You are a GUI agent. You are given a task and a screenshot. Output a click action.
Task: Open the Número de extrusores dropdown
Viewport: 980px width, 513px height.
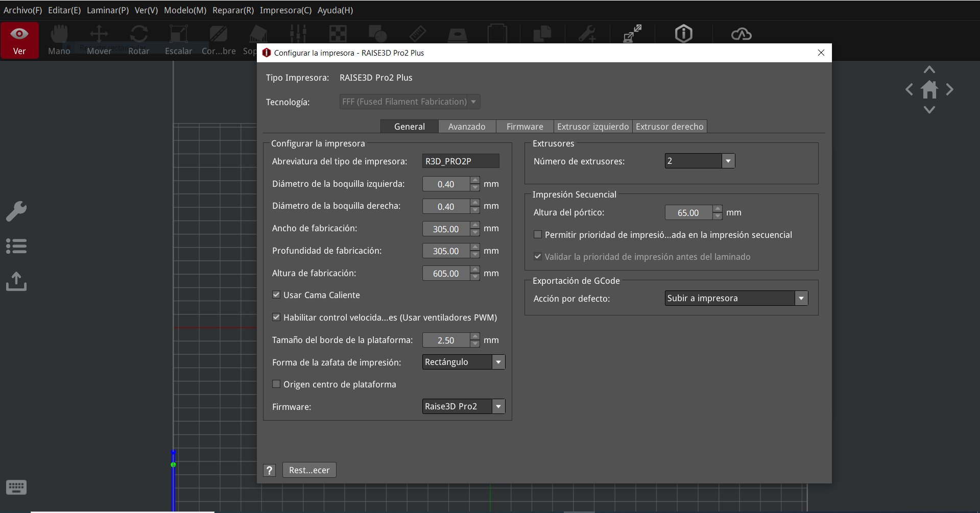point(700,161)
